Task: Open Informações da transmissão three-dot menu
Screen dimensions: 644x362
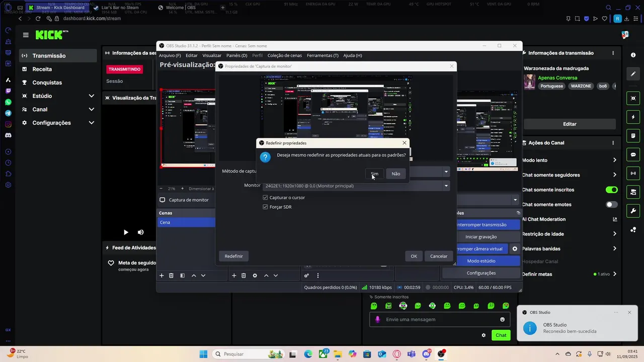Action: pos(613,53)
